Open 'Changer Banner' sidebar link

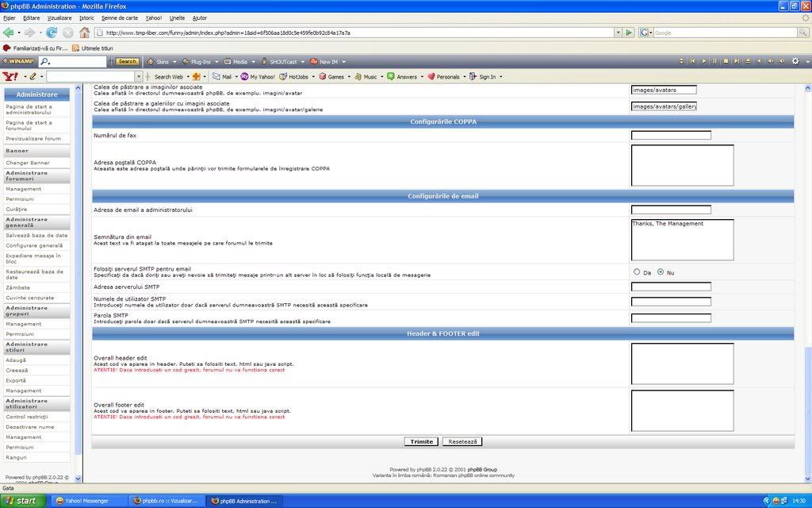[x=28, y=162]
